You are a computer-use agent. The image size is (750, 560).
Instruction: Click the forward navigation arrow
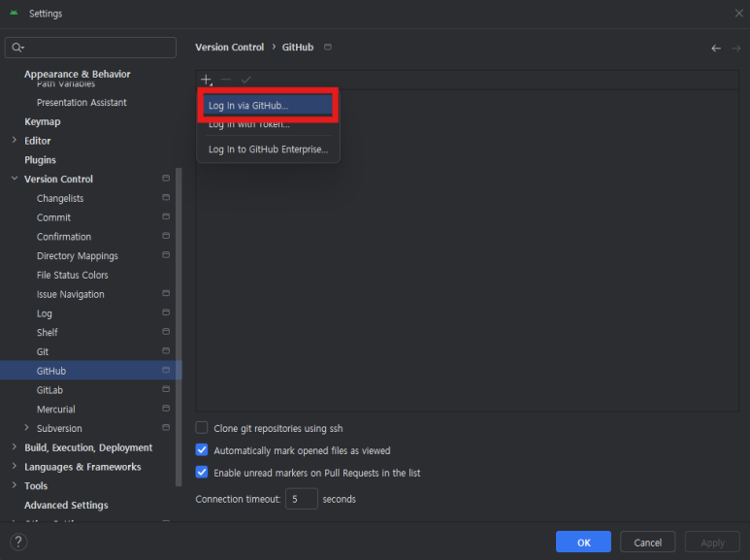tap(736, 49)
